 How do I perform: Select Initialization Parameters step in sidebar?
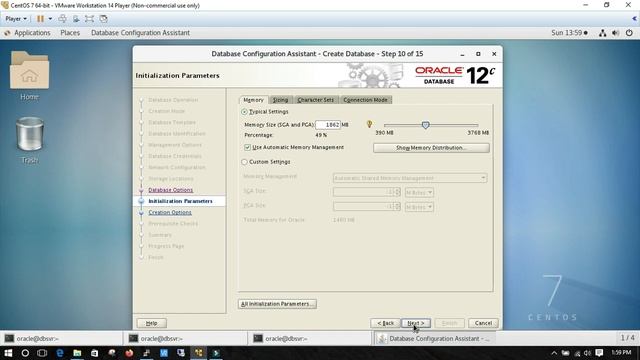click(x=180, y=201)
